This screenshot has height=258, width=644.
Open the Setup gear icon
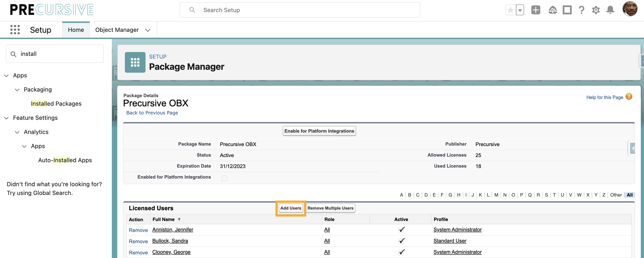596,10
